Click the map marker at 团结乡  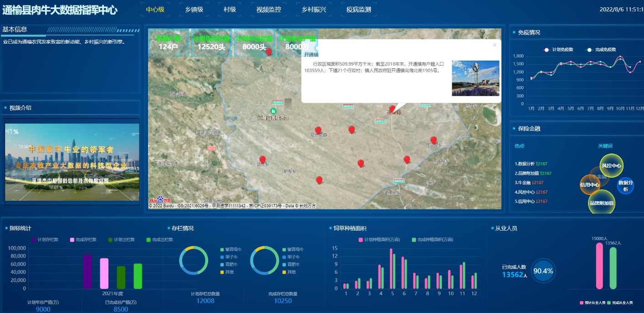(x=262, y=159)
